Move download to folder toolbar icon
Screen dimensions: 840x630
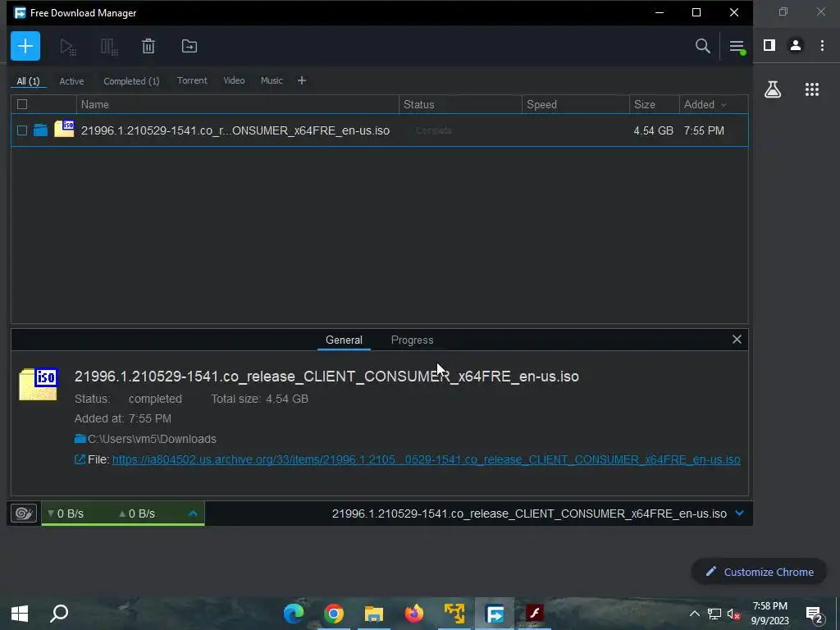tap(189, 46)
